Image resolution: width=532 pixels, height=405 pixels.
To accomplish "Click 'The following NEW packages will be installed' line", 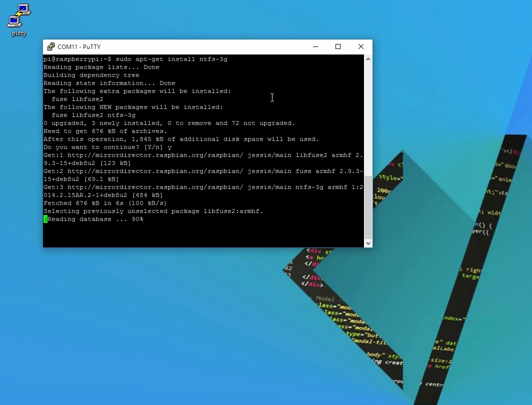I will 133,107.
